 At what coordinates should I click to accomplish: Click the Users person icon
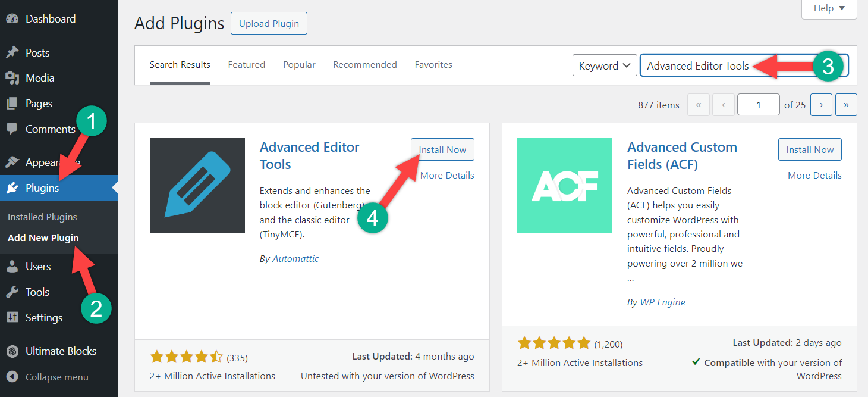tap(12, 267)
